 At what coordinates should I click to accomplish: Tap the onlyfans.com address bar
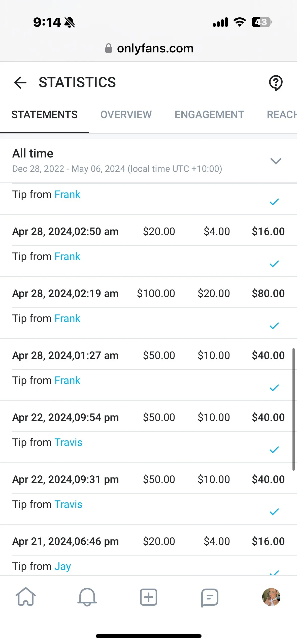155,48
